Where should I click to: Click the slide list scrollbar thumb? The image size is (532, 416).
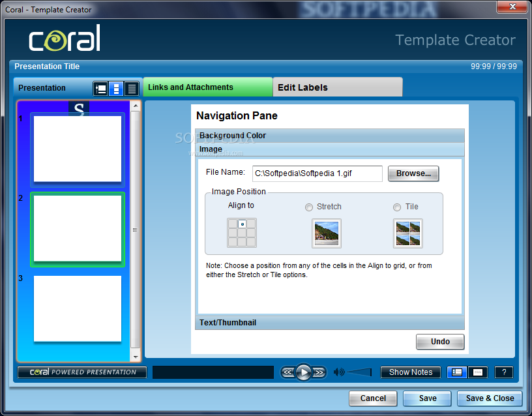pos(136,230)
